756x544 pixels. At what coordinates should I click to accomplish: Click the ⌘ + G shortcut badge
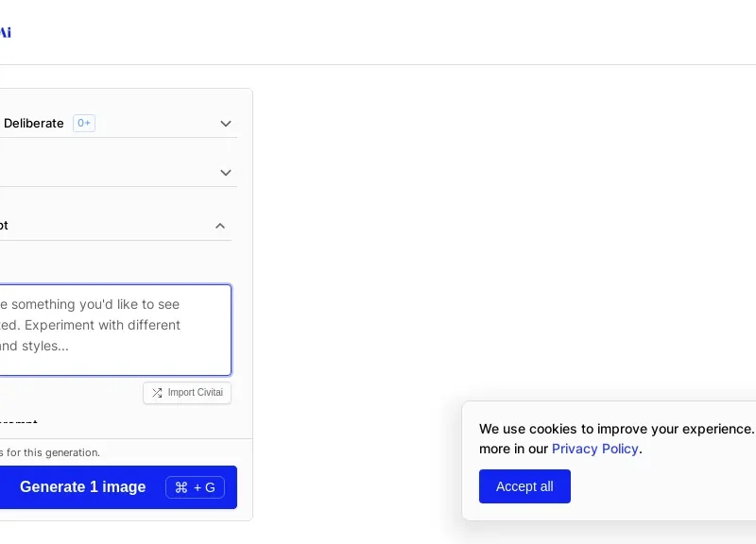195,487
